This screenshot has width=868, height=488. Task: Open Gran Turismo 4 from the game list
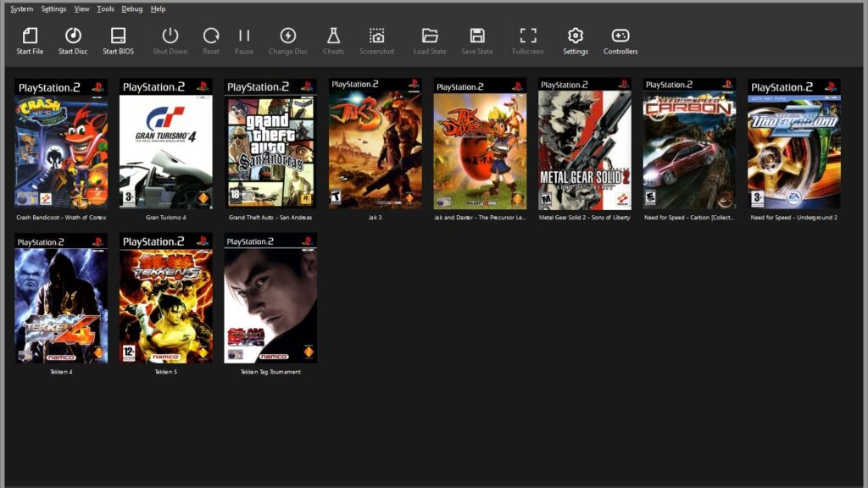pos(164,142)
